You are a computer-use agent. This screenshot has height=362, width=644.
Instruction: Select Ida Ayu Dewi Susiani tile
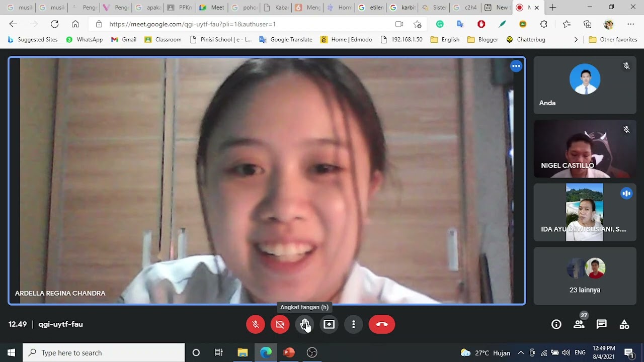coord(585,212)
